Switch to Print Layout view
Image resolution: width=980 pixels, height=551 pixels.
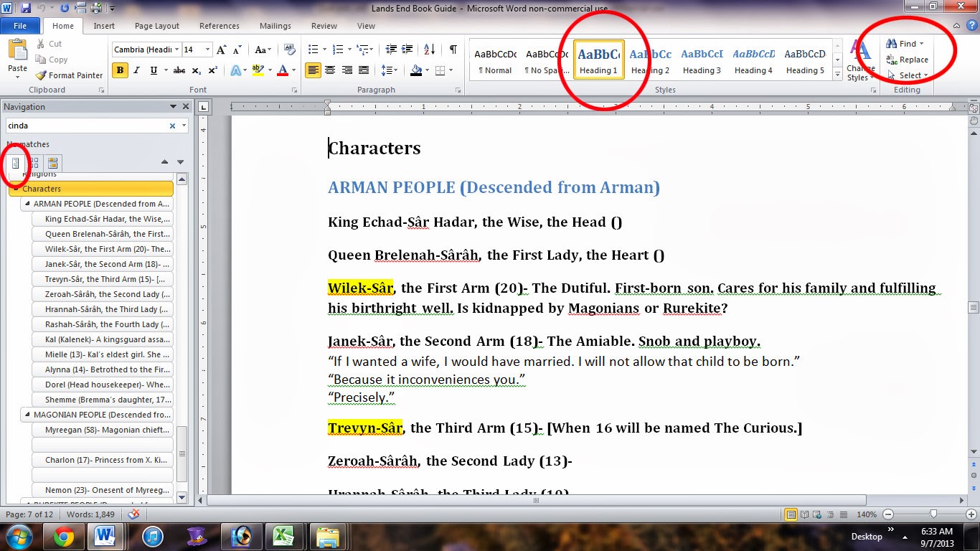pos(791,514)
